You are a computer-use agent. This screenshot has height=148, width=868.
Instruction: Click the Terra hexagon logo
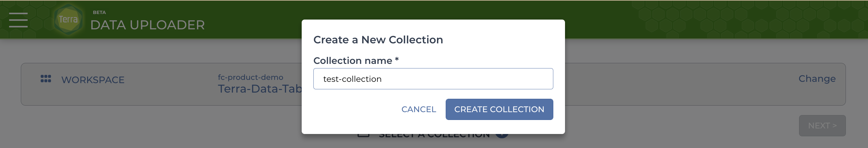68,19
